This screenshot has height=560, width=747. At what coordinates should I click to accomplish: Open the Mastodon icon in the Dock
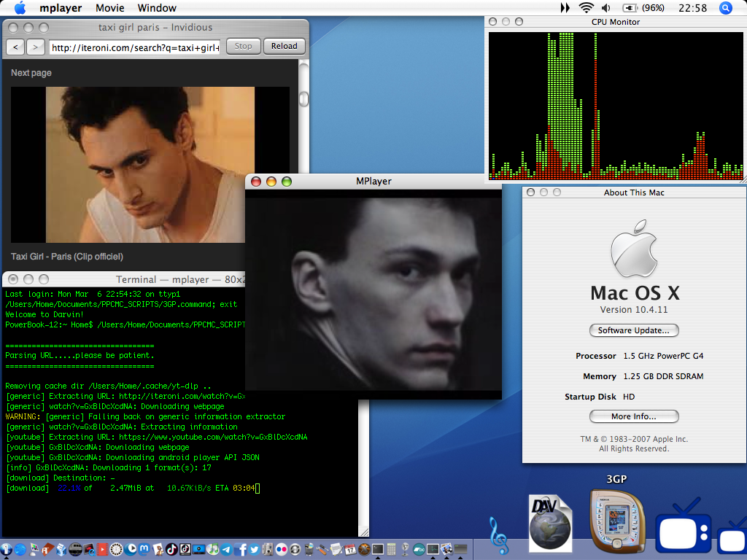pos(144,549)
